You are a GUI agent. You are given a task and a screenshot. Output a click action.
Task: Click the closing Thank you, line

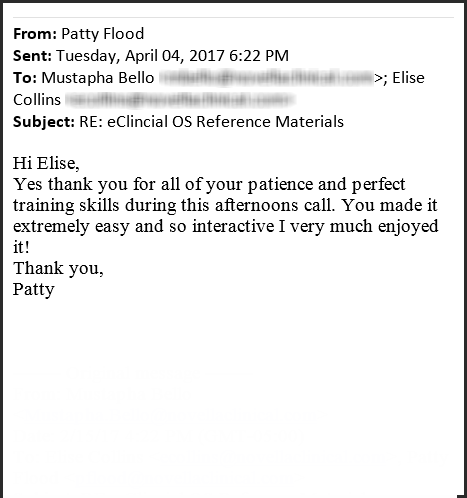(x=58, y=269)
